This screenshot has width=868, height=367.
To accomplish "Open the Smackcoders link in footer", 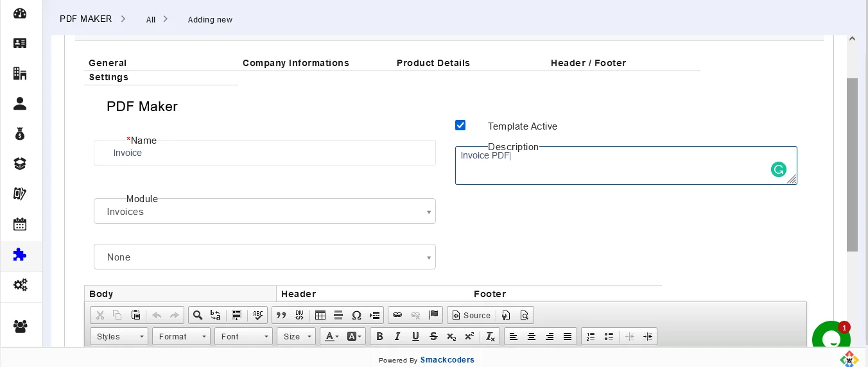I will 447,360.
